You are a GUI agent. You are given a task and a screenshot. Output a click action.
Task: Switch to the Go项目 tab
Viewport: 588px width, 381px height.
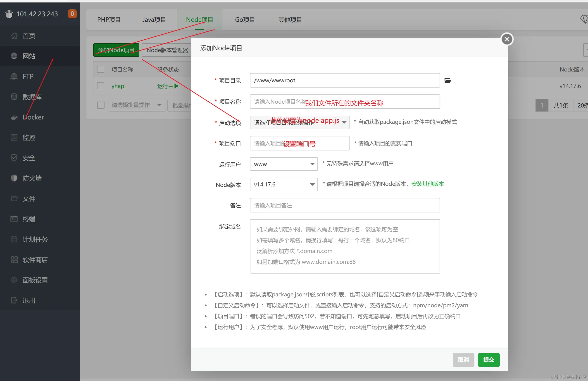click(245, 19)
